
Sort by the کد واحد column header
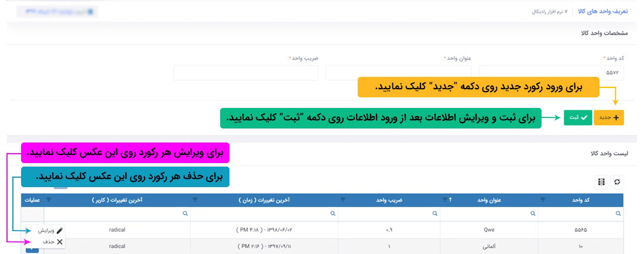[x=581, y=199]
